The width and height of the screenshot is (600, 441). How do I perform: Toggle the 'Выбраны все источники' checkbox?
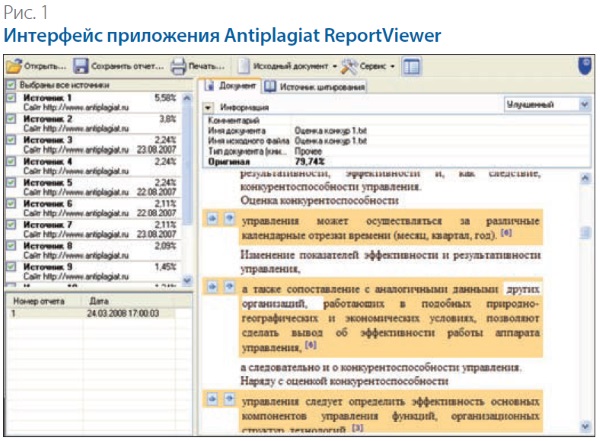click(11, 86)
